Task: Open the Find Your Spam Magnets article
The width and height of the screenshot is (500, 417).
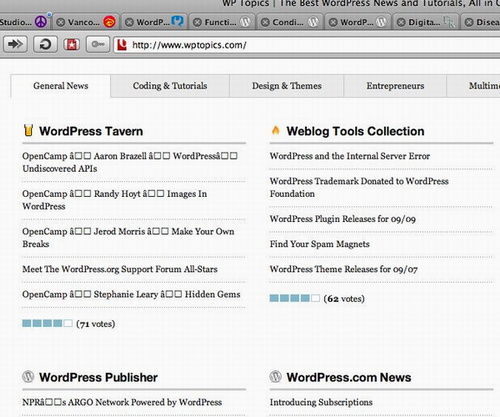Action: coord(320,244)
